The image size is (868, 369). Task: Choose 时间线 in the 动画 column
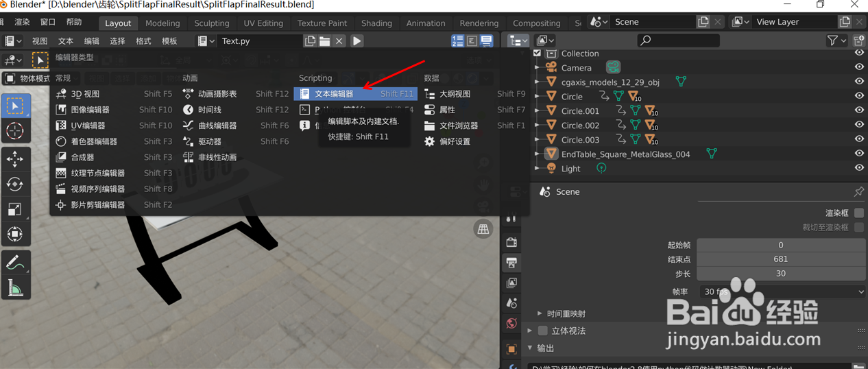pyautogui.click(x=236, y=110)
